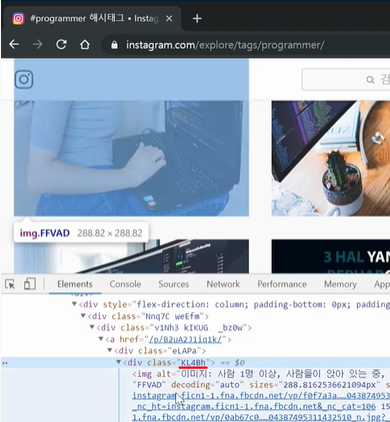Image resolution: width=390 pixels, height=422 pixels.
Task: Open the woman with laptop photo
Action: [x=131, y=158]
